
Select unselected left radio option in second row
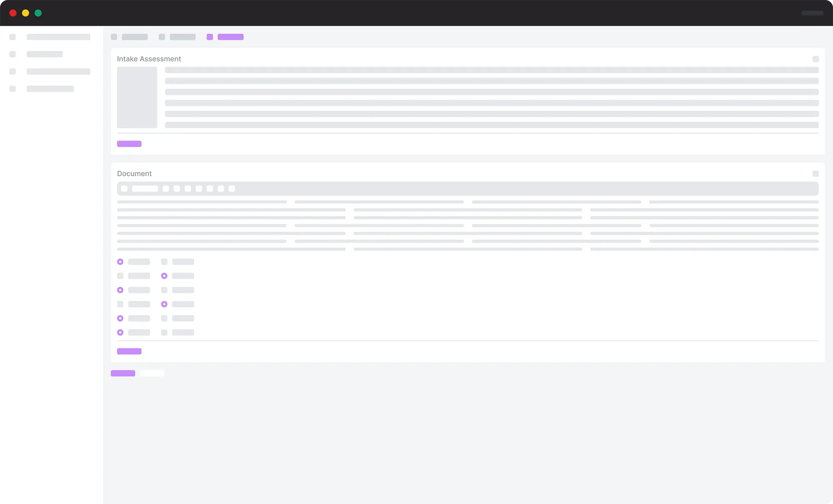(120, 276)
